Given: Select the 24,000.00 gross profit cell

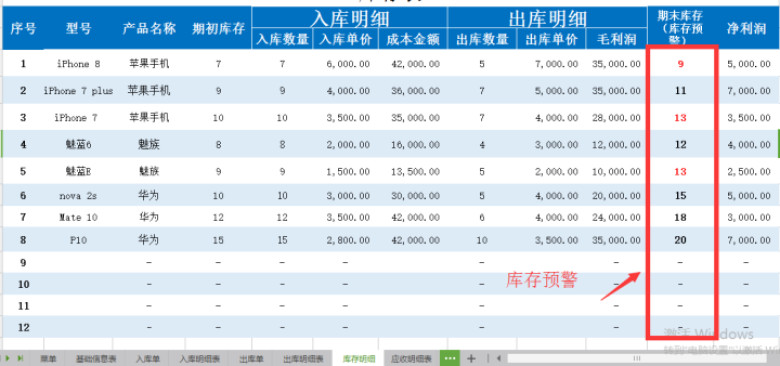Looking at the screenshot, I should 616,217.
